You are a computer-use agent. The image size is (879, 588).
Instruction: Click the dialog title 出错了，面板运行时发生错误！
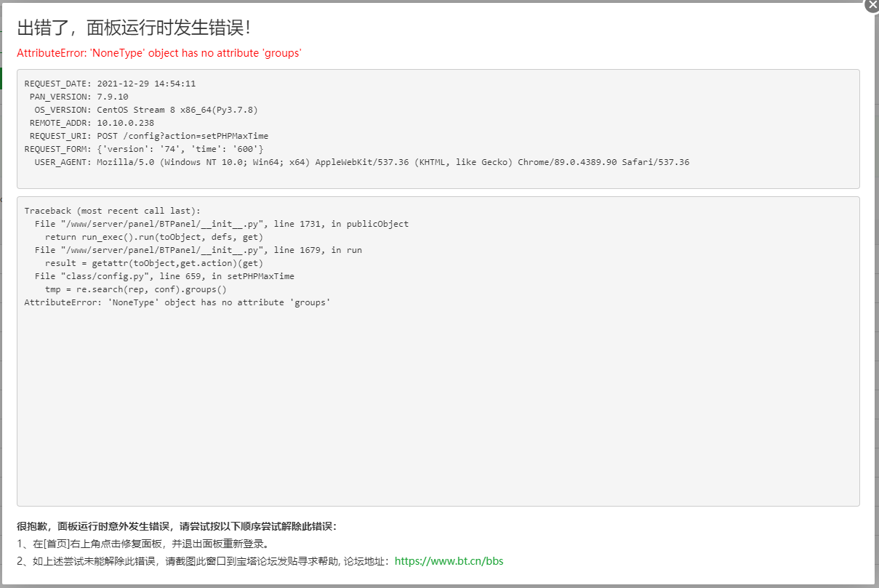tap(135, 28)
